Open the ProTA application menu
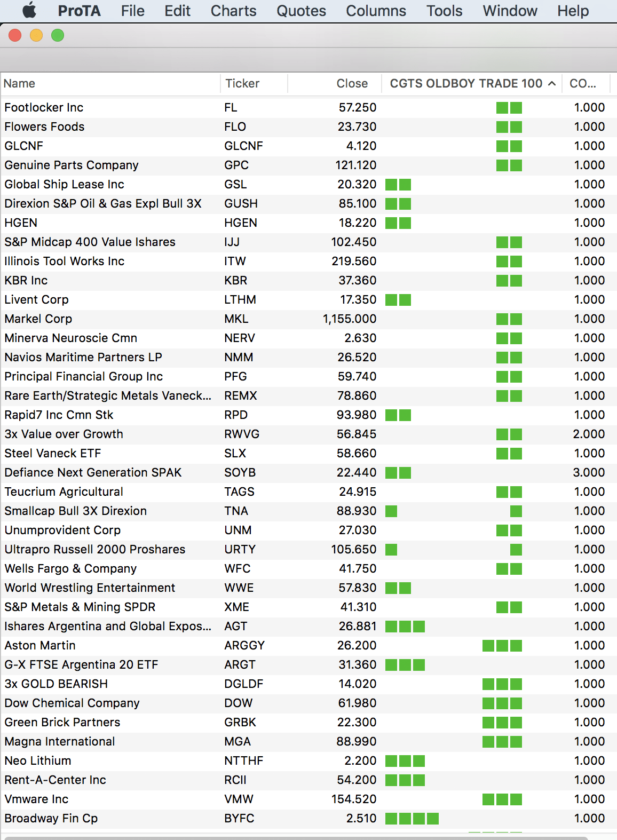Viewport: 617px width, 840px height. (79, 11)
